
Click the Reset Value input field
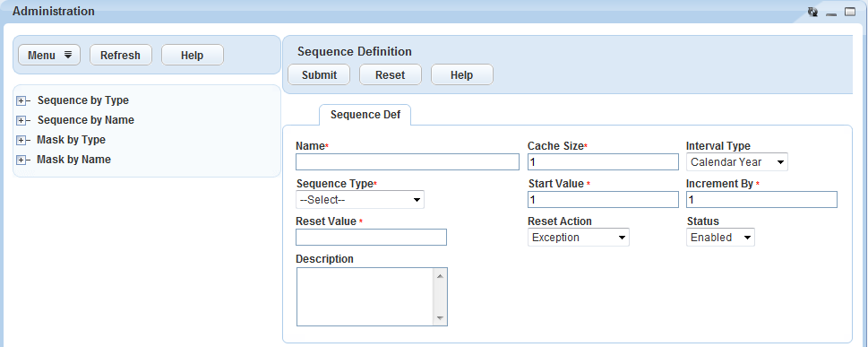coord(371,238)
